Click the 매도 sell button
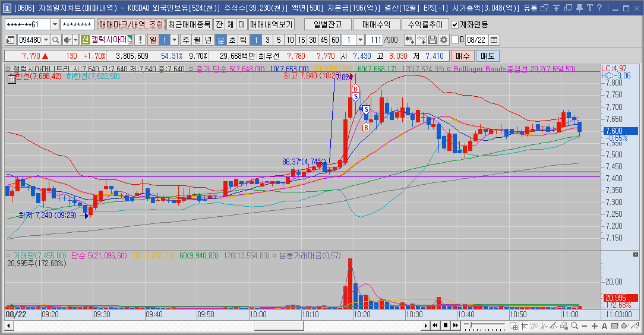644x335 pixels. click(488, 56)
